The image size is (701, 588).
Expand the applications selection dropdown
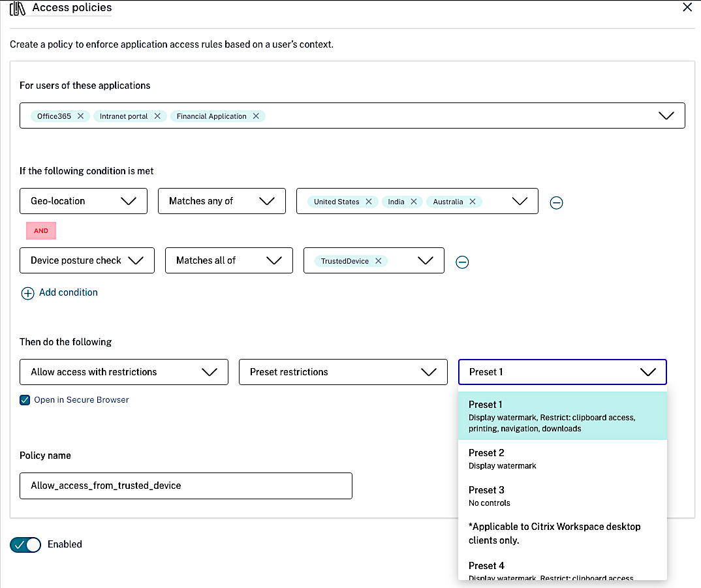click(x=666, y=116)
